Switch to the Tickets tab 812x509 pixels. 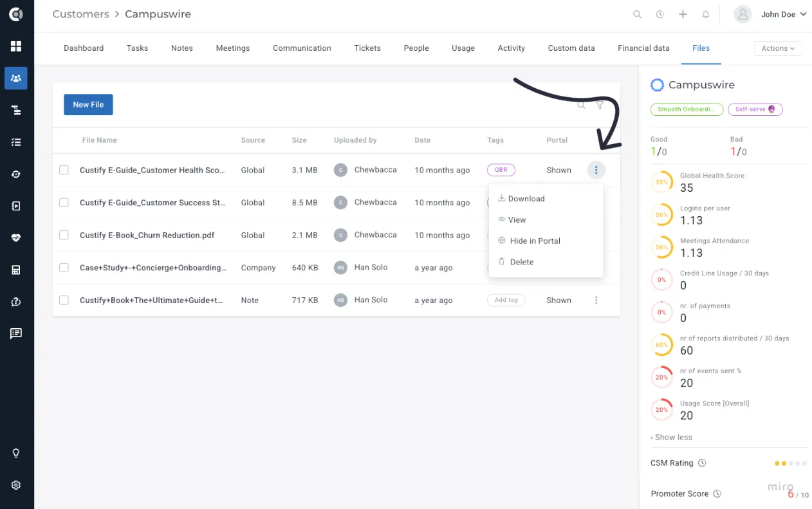367,48
